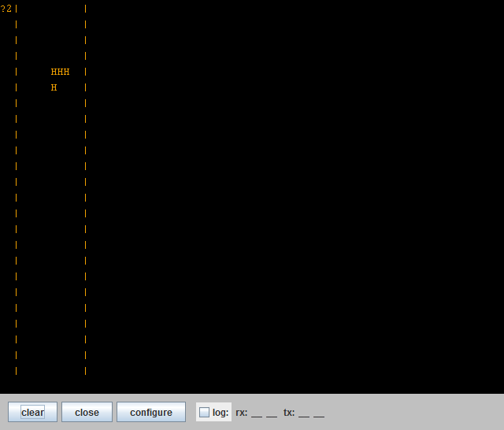The width and height of the screenshot is (504, 430).
Task: Click the tx: indicator label
Action: coord(289,413)
